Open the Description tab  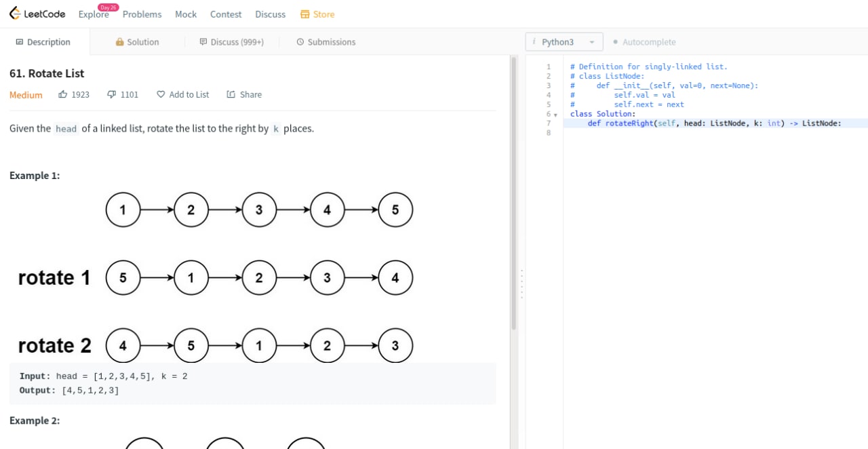tap(43, 42)
